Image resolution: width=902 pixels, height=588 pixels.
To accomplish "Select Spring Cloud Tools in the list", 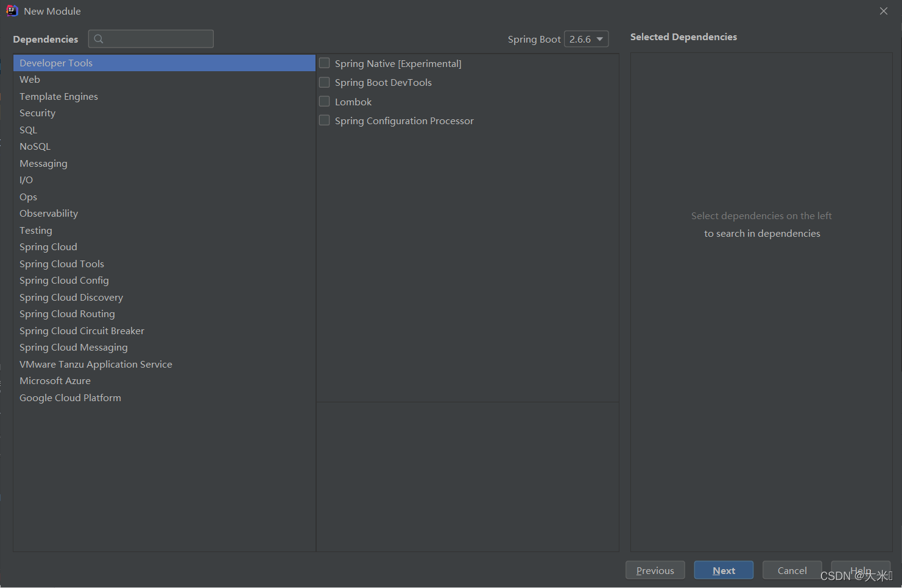I will coord(164,264).
